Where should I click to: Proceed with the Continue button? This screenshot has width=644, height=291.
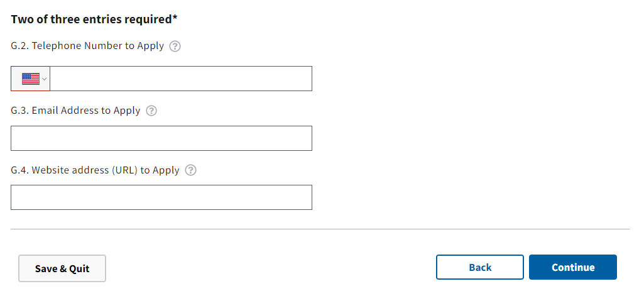(x=573, y=267)
